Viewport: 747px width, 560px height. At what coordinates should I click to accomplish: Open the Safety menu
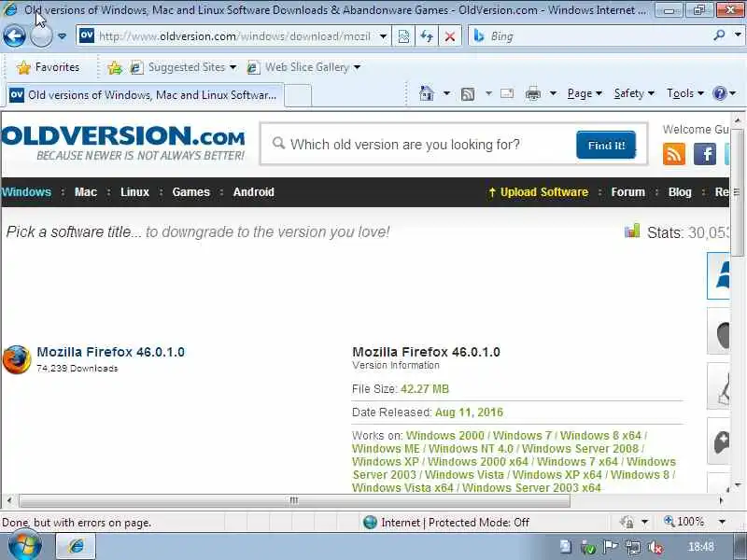point(634,93)
